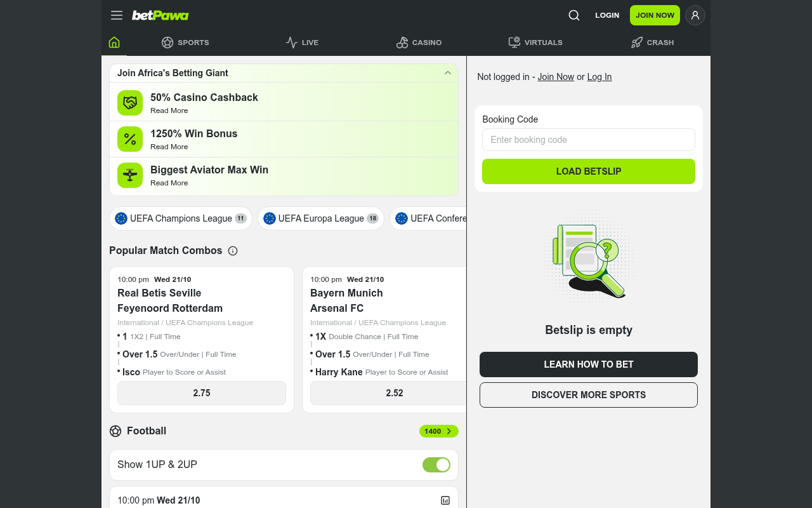Toggle Show 1UP & 2UP switch
The height and width of the screenshot is (508, 812).
coord(436,465)
